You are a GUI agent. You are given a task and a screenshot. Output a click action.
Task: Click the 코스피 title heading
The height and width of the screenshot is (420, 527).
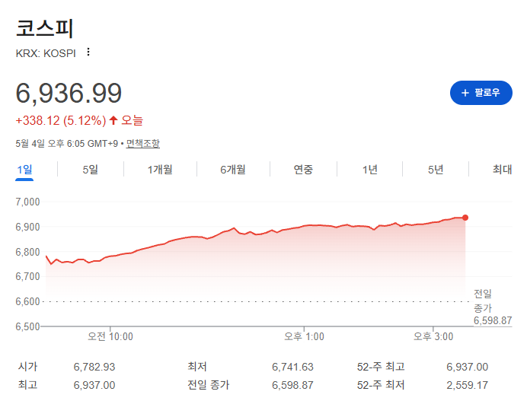click(44, 28)
